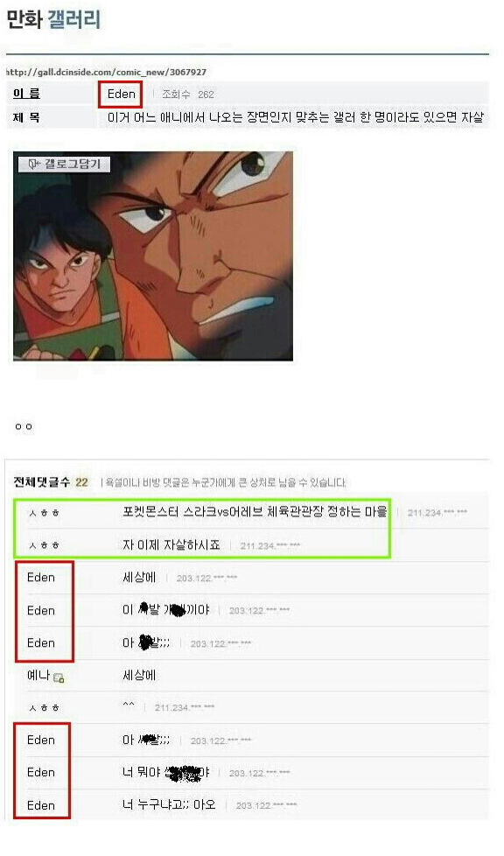504x856 pixels.
Task: Click the ^^ comment by ㅅㅎㅎ
Action: coord(129,705)
